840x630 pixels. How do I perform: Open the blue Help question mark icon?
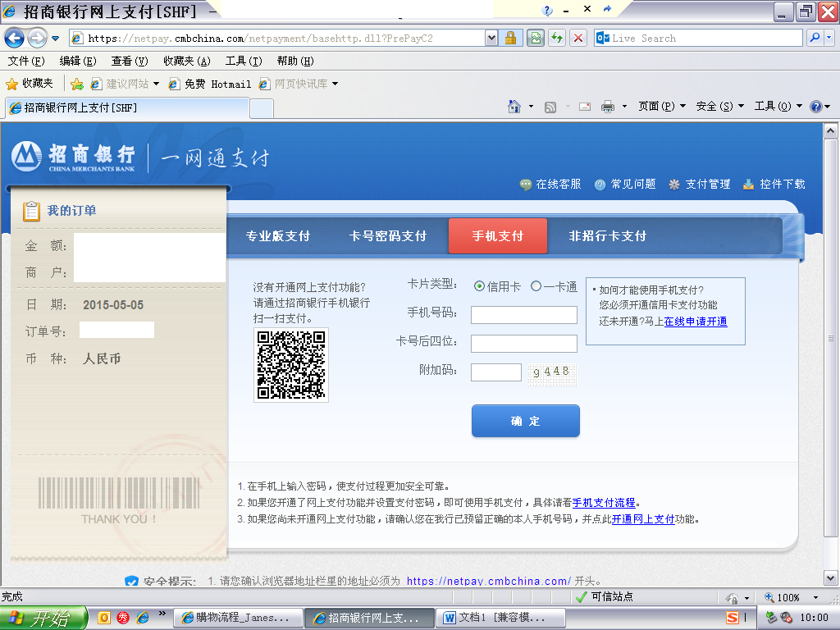coord(816,107)
